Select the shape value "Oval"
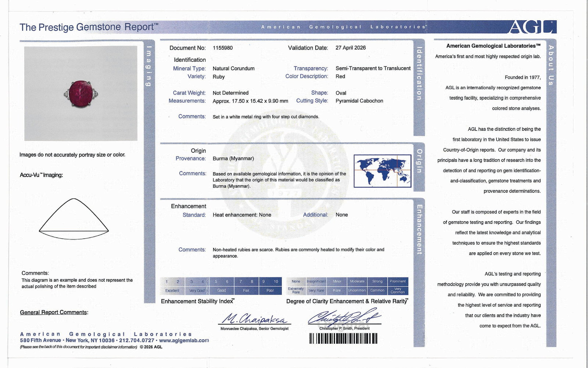Screen dimensions: 588x368 [x=341, y=93]
